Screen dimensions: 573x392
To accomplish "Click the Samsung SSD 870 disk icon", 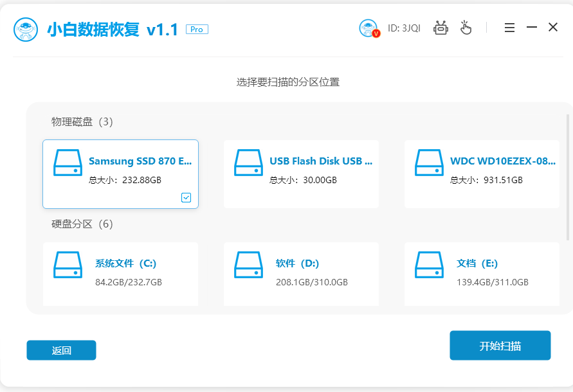I will pos(68,163).
